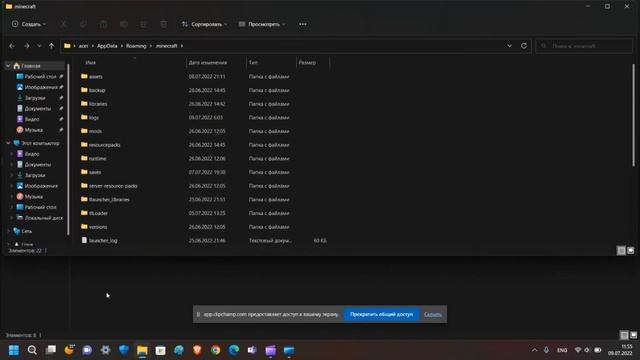The height and width of the screenshot is (360, 640).
Task: Click the ENG language indicator
Action: click(562, 350)
